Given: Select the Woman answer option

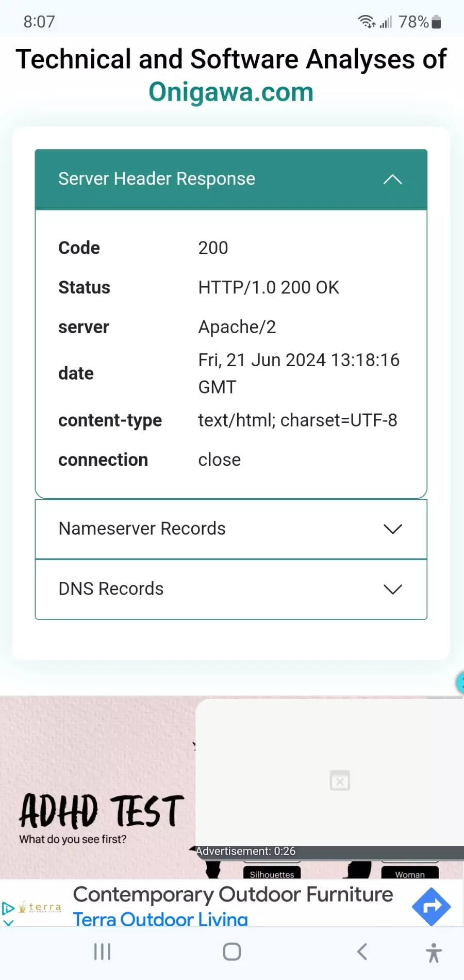Looking at the screenshot, I should click(410, 874).
